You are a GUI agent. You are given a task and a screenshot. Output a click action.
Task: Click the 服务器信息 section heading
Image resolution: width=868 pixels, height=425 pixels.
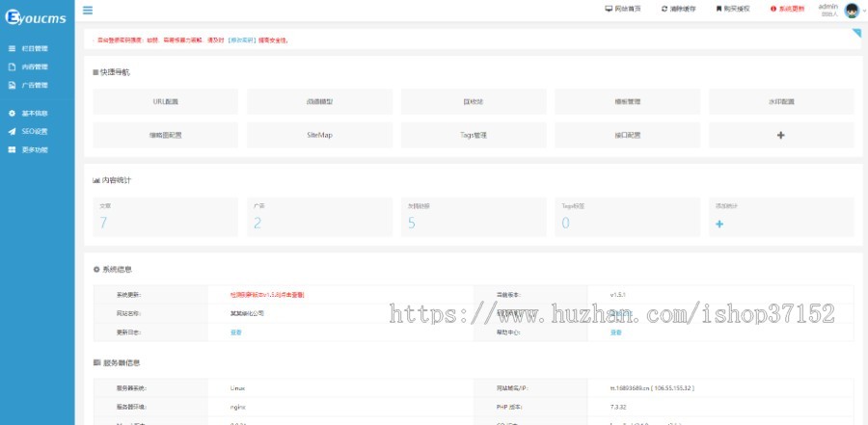click(x=117, y=363)
